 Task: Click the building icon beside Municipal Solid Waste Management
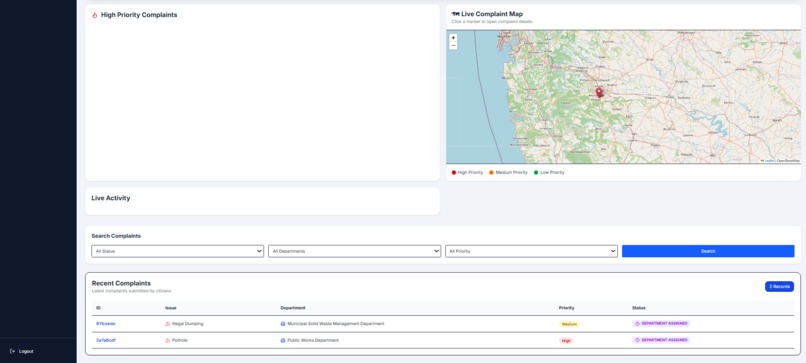point(283,324)
